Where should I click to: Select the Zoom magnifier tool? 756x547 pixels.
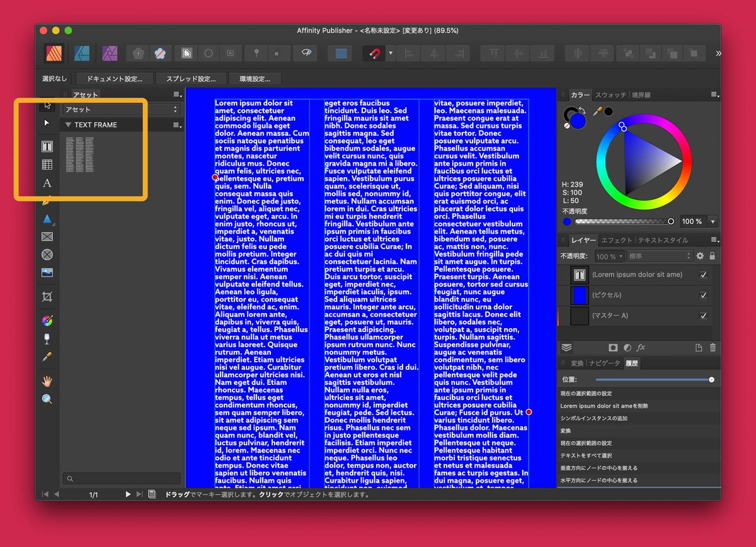coord(47,399)
